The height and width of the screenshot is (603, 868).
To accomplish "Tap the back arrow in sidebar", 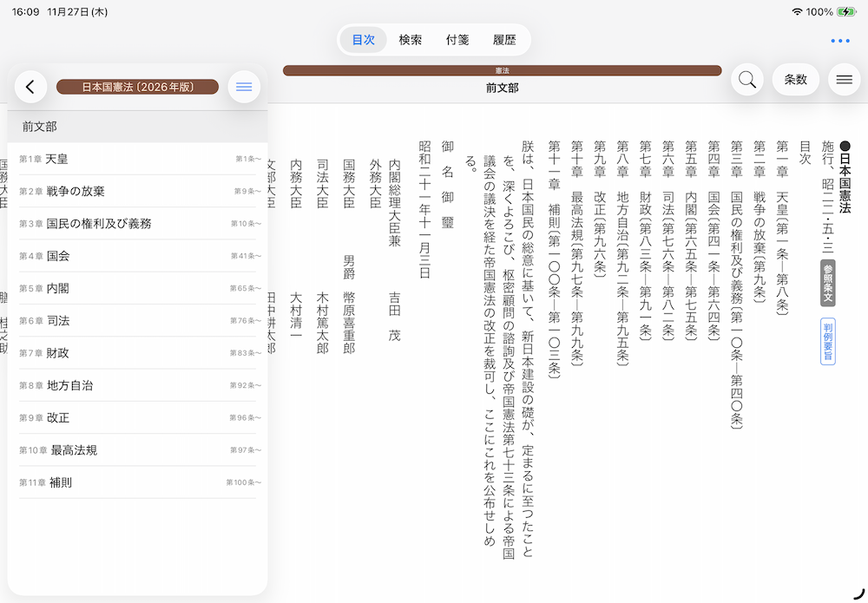I will pyautogui.click(x=30, y=87).
